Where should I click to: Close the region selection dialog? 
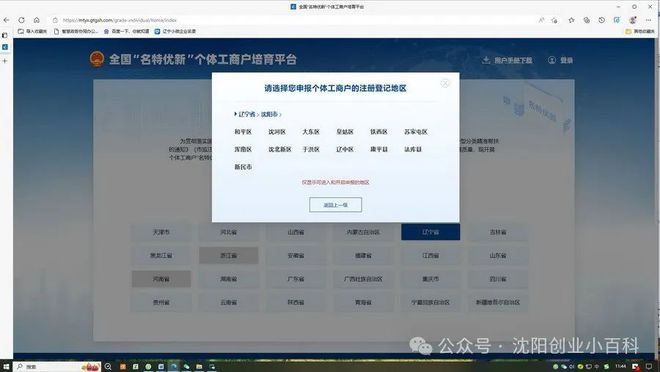(445, 83)
